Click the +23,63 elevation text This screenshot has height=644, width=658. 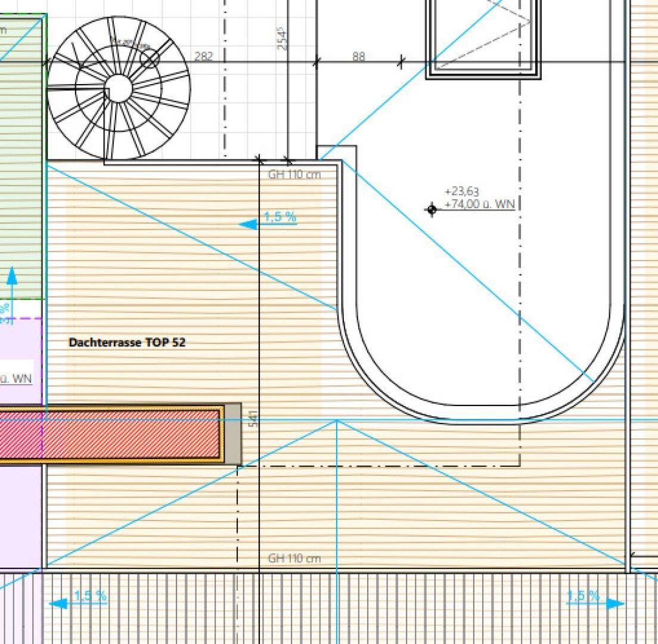click(462, 191)
